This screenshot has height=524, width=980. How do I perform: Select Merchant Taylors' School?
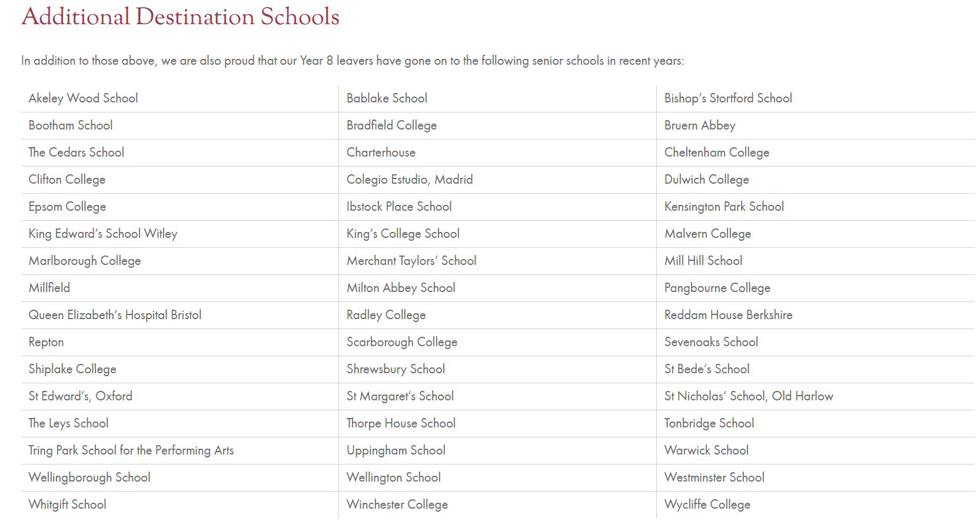[x=411, y=261]
